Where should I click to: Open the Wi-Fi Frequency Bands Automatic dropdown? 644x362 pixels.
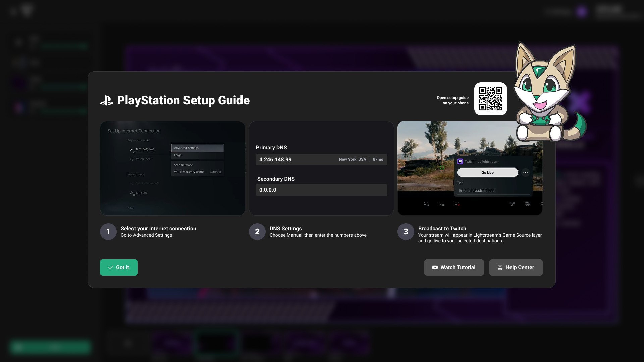pyautogui.click(x=216, y=172)
